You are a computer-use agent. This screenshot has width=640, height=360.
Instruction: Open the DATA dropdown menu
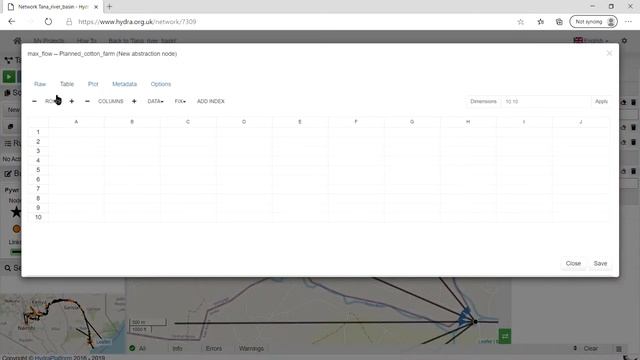coord(155,101)
